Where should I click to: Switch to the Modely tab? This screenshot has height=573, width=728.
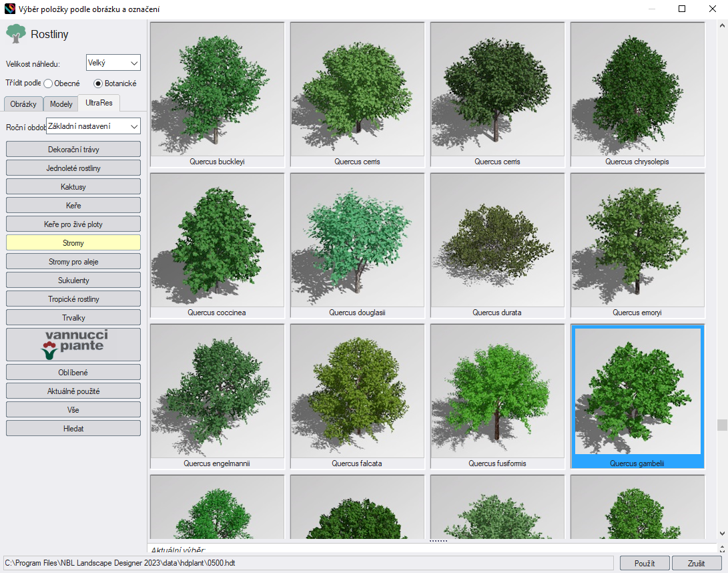pos(61,104)
